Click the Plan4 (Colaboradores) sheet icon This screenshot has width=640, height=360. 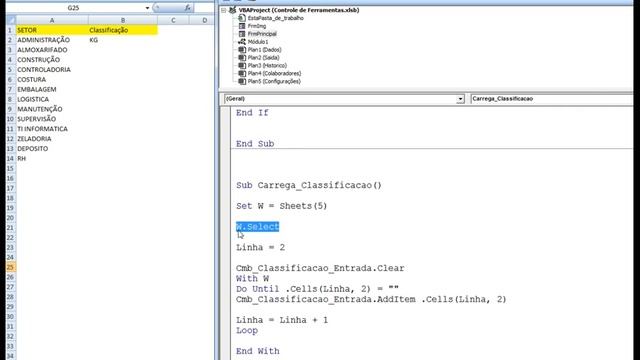(x=242, y=73)
